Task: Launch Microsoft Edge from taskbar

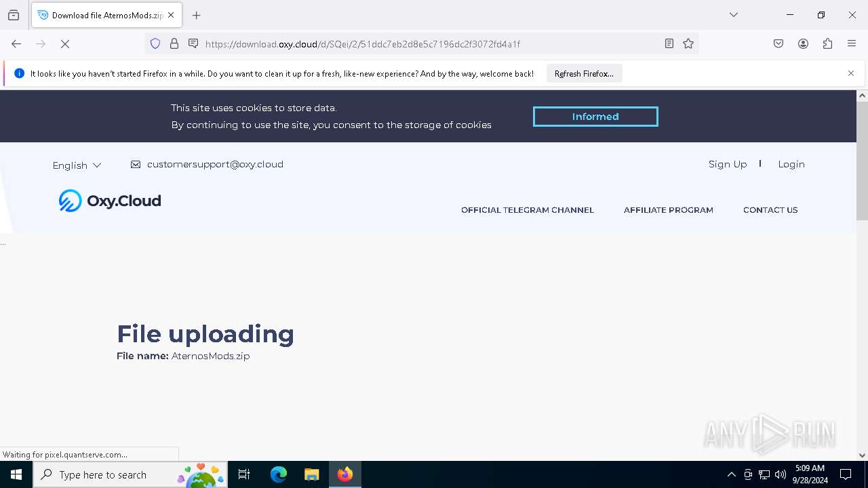Action: [x=279, y=474]
